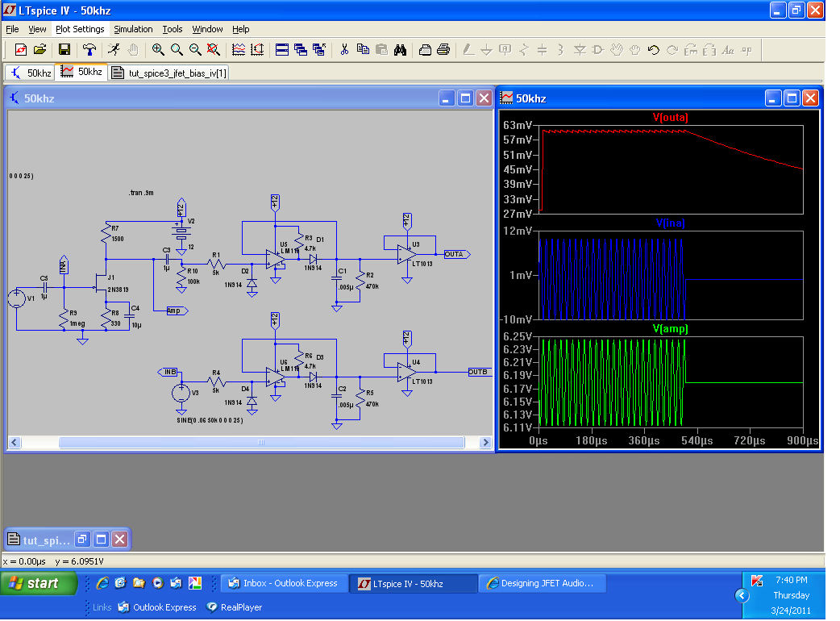Screen dimensions: 840x621
Task: Save the file with the floppy disk icon
Action: [64, 50]
